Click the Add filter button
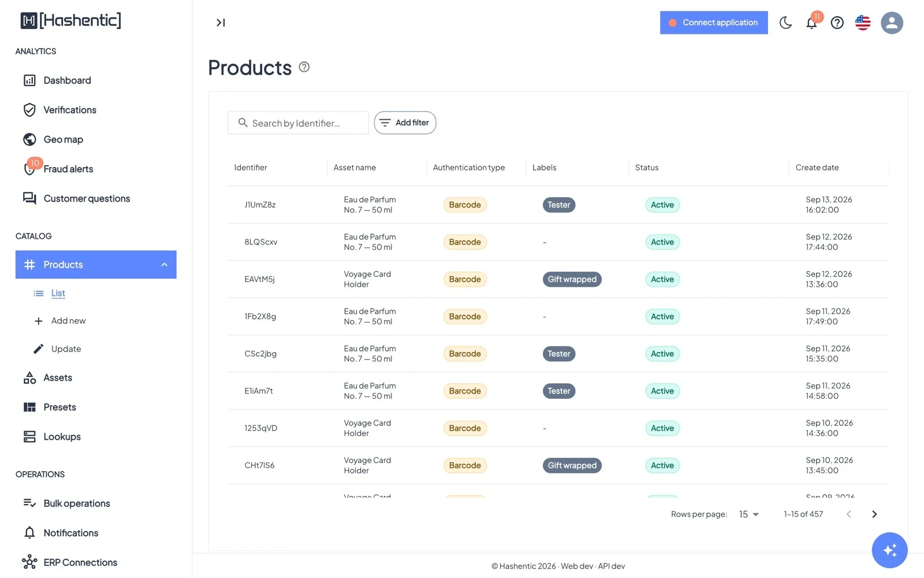This screenshot has height=578, width=924. (405, 123)
